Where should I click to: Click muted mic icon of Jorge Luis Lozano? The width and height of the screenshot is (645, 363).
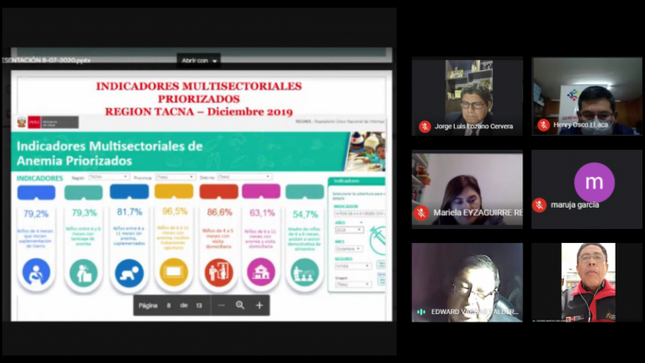point(425,126)
